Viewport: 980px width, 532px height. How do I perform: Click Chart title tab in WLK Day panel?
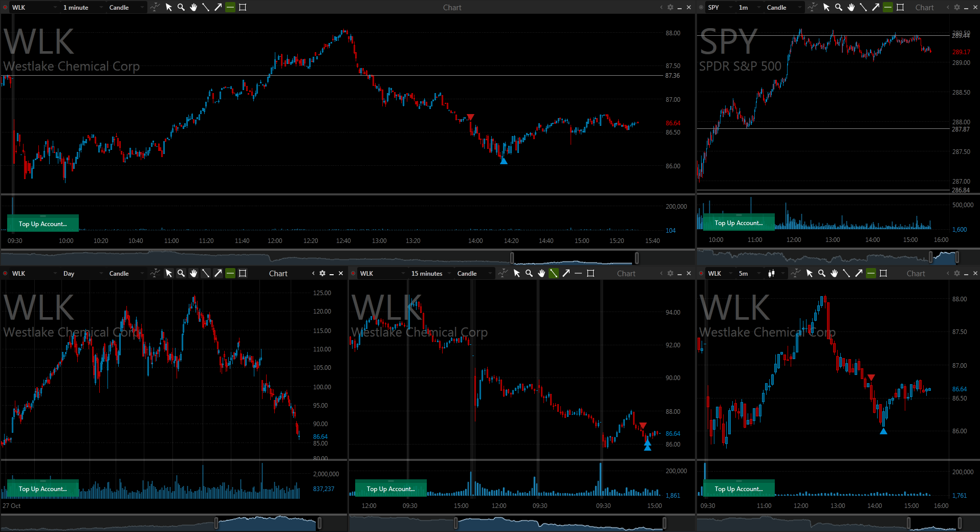[278, 274]
